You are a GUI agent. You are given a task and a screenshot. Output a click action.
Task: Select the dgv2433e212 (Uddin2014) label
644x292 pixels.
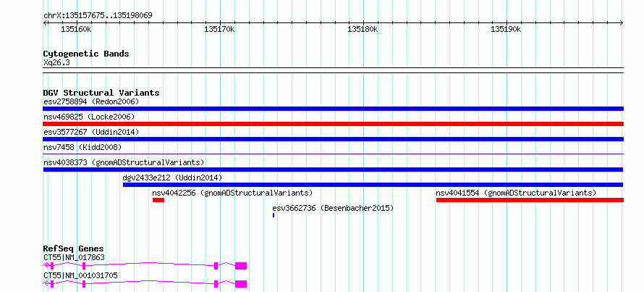[x=172, y=178]
